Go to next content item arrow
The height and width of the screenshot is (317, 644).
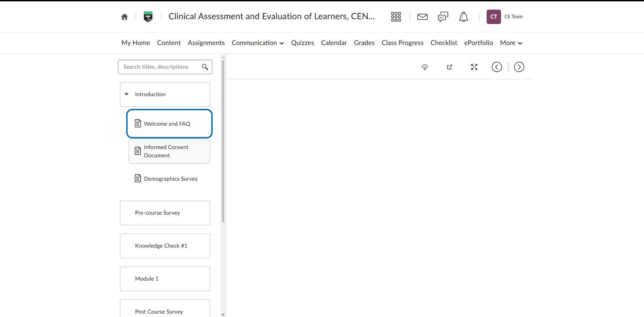pos(519,67)
